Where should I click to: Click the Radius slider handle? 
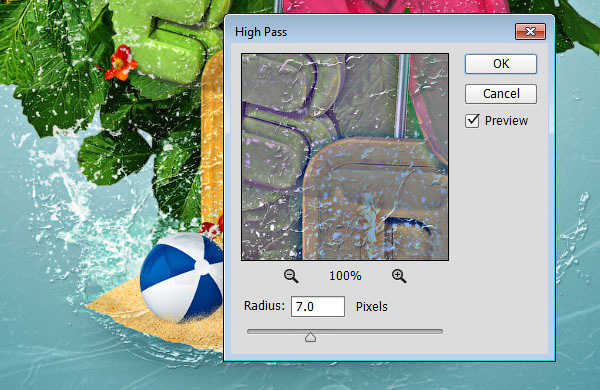[310, 337]
